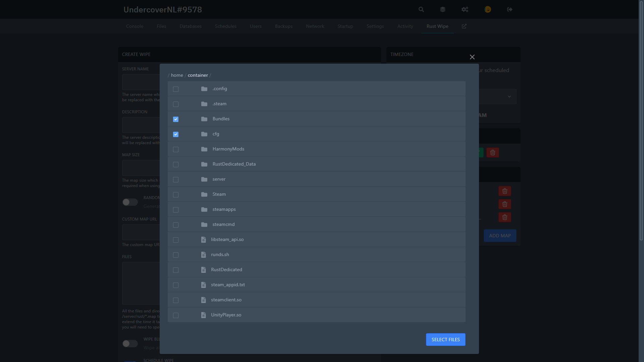644x362 pixels.
Task: Uncheck the Bundles folder checkbox
Action: point(176,119)
